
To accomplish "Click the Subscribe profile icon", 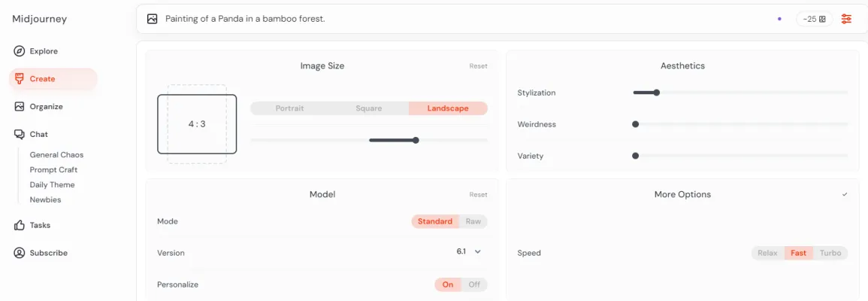I will pyautogui.click(x=20, y=253).
